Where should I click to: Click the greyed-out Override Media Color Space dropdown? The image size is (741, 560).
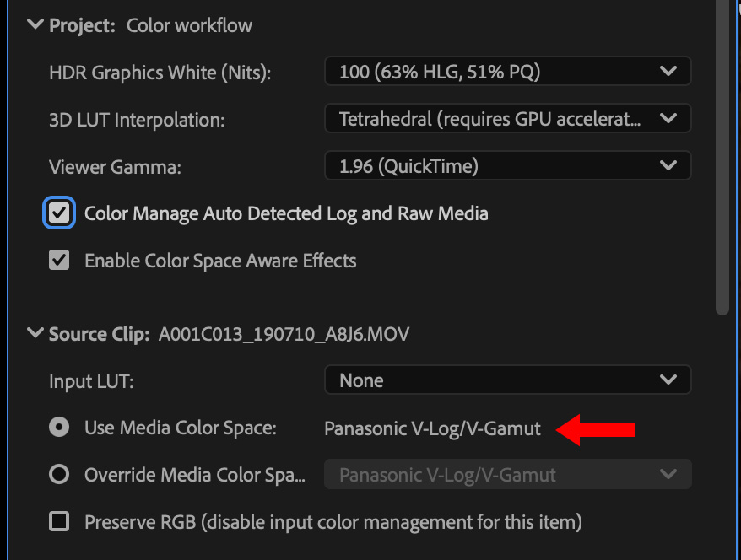click(507, 475)
